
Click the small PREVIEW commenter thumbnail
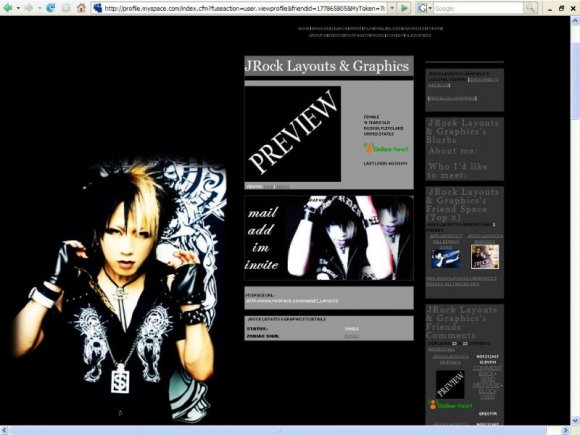450,385
